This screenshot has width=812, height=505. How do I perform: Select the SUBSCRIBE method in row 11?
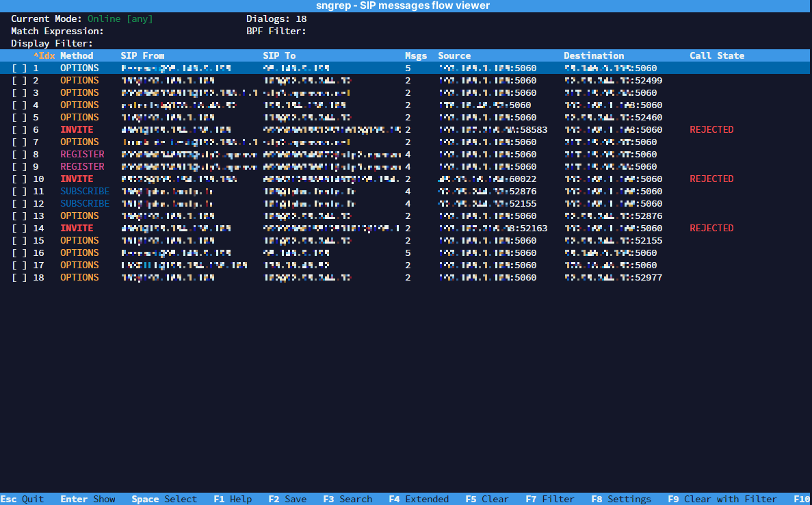pos(85,192)
